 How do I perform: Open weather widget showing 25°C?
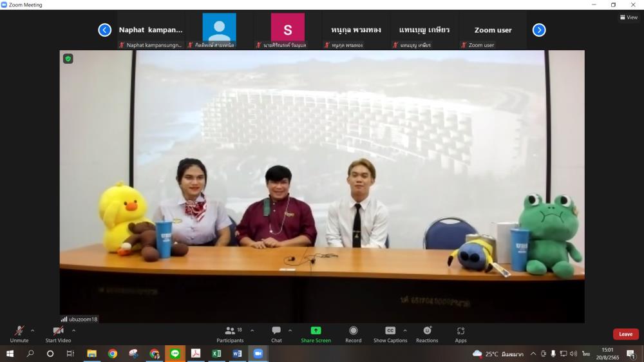coord(498,354)
